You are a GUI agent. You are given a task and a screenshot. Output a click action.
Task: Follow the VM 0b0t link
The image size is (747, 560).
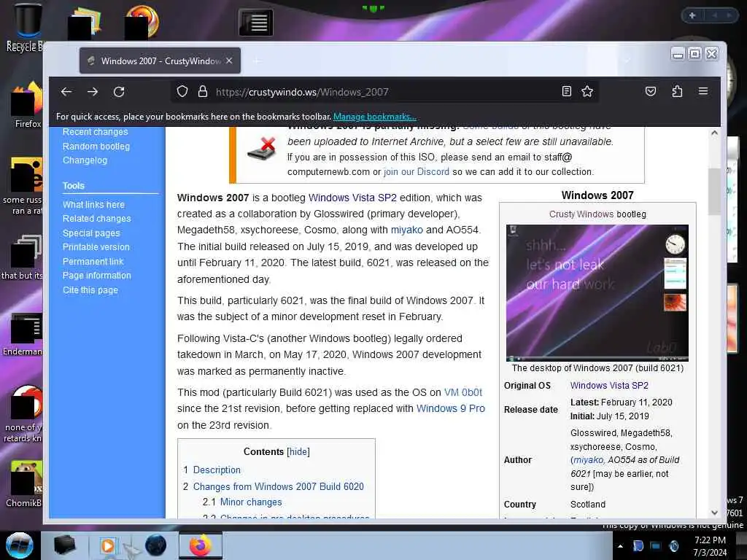click(463, 392)
